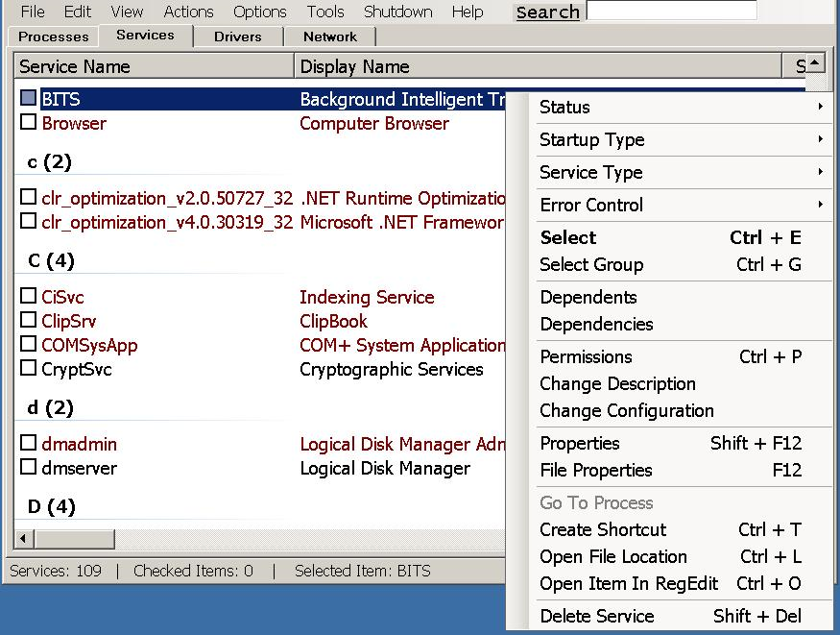Check the CryptSvc service checkbox
840x635 pixels.
(x=29, y=368)
